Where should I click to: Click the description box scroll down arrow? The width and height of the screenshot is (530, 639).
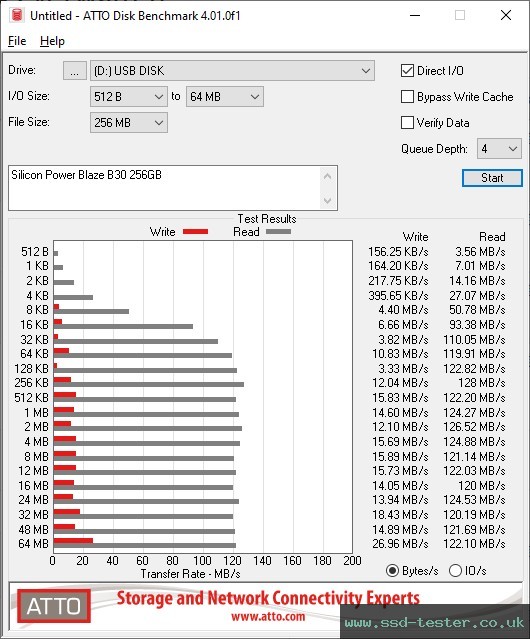click(x=328, y=201)
